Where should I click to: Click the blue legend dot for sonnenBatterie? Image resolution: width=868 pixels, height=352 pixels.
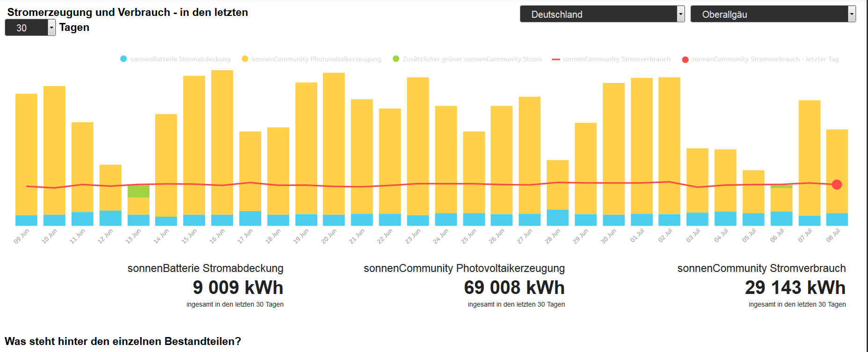(123, 59)
